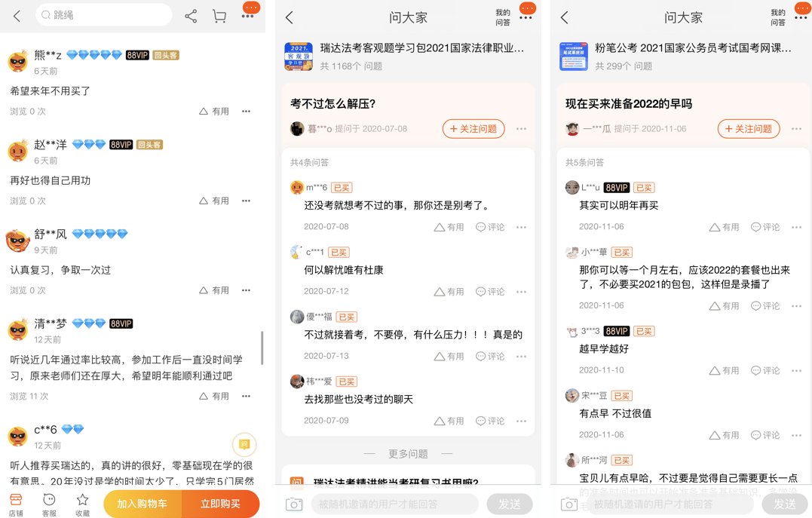Click back arrow in left product page
The image size is (812, 518).
coord(17,16)
